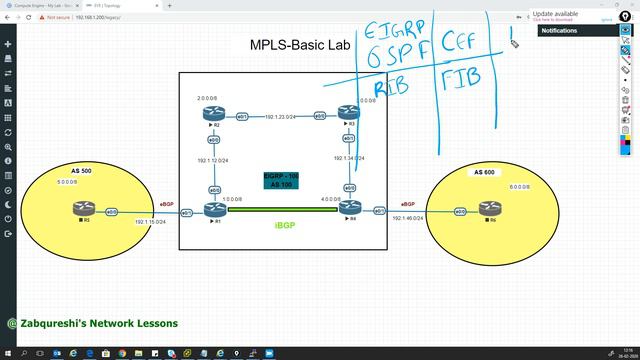Open File Explorer from the taskbar
The height and width of the screenshot is (360, 640).
pyautogui.click(x=138, y=353)
